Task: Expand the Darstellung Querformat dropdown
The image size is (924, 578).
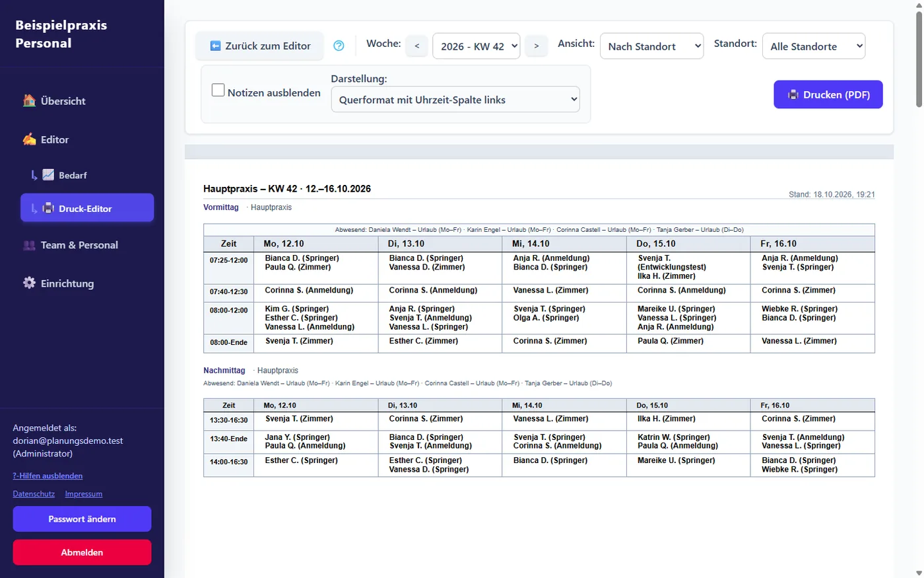Action: [455, 100]
